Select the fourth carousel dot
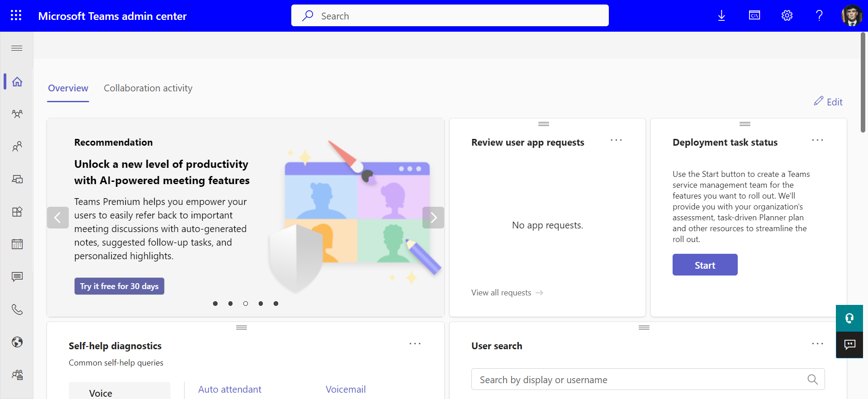 click(x=261, y=304)
